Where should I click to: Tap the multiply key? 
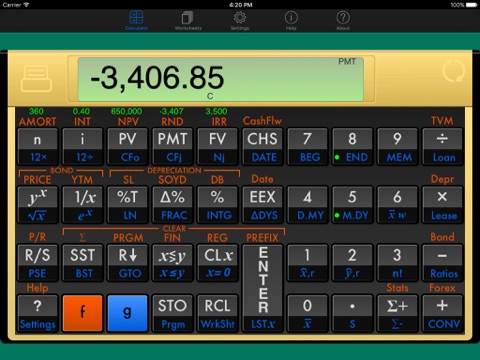[442, 204]
